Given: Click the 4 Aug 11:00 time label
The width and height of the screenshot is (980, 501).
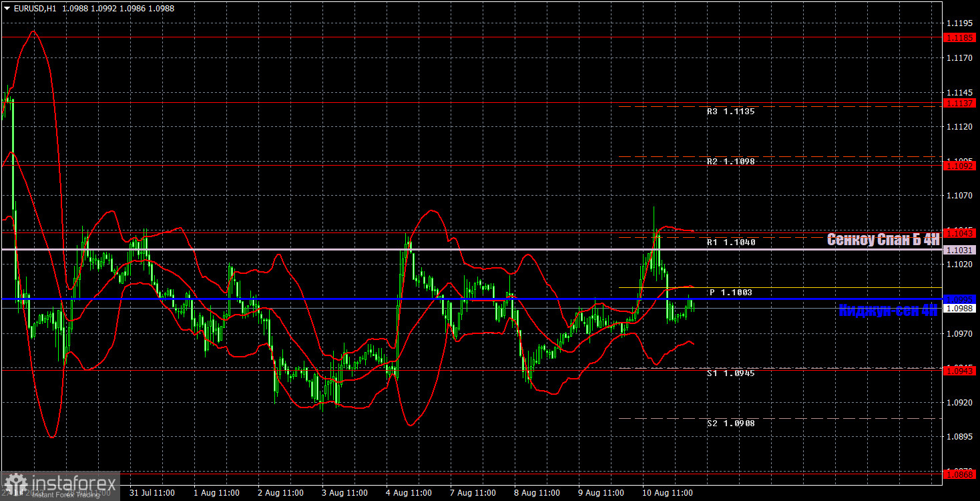Looking at the screenshot, I should 409,492.
